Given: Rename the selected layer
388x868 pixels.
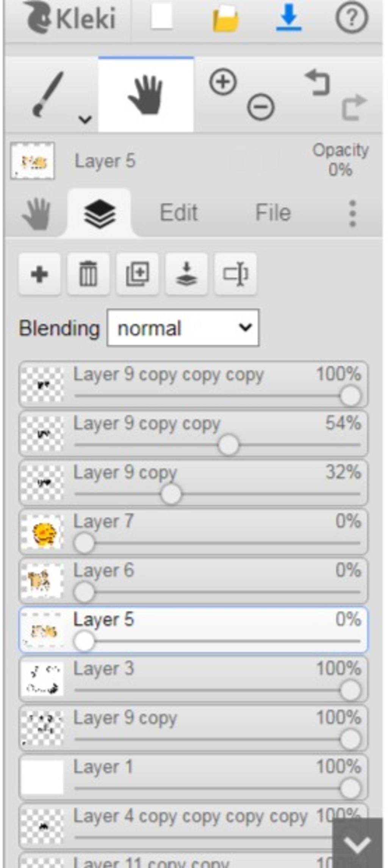Looking at the screenshot, I should click(x=235, y=274).
